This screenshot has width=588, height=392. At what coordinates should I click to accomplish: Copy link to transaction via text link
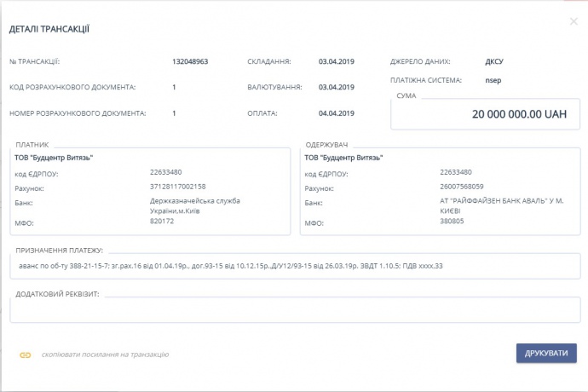(x=105, y=354)
